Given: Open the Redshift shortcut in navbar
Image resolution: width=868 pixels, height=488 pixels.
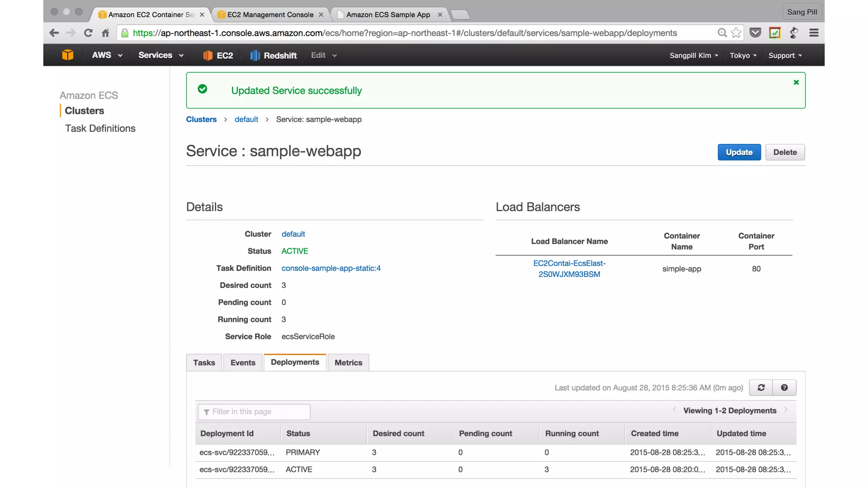Looking at the screenshot, I should pos(273,55).
